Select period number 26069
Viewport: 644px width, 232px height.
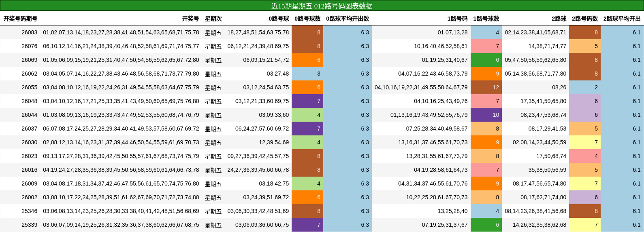coord(29,60)
